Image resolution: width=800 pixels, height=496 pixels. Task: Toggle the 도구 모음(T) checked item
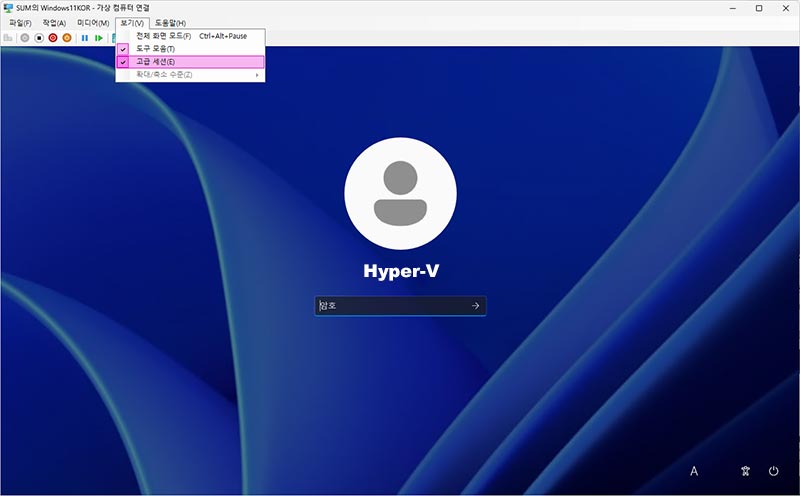tap(190, 49)
